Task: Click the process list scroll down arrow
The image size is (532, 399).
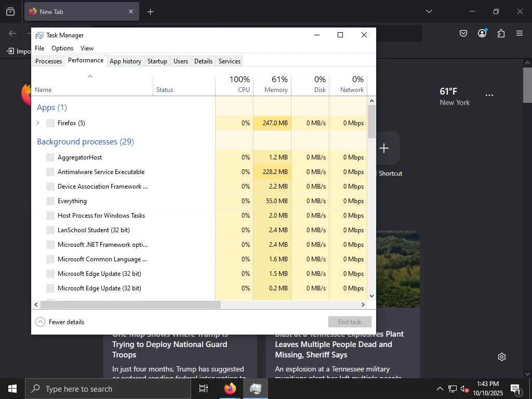Action: pyautogui.click(x=371, y=296)
